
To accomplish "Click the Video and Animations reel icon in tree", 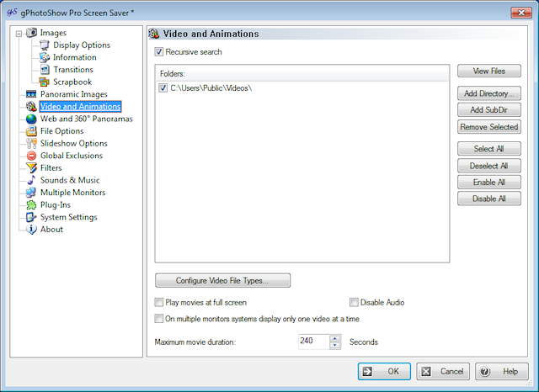I will 31,106.
